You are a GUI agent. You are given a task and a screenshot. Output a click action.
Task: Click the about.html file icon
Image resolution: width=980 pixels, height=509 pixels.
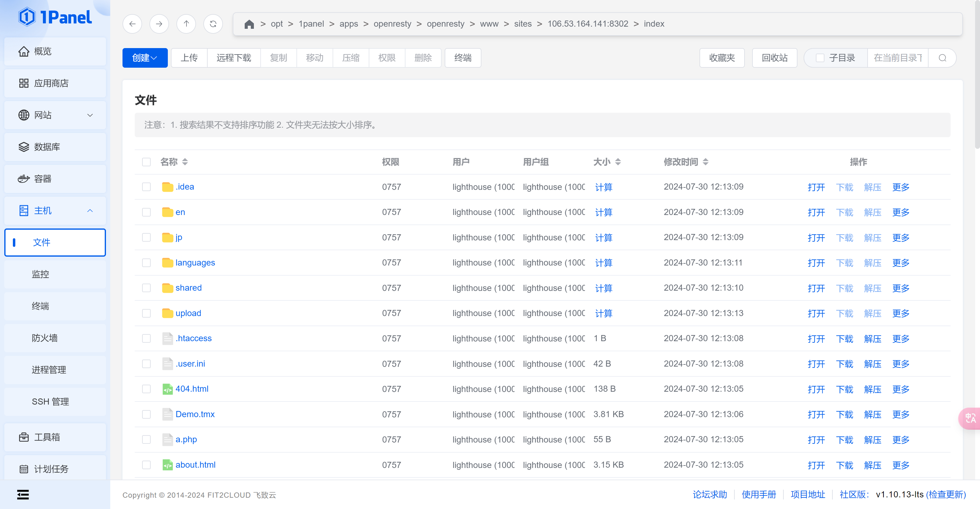[168, 465]
